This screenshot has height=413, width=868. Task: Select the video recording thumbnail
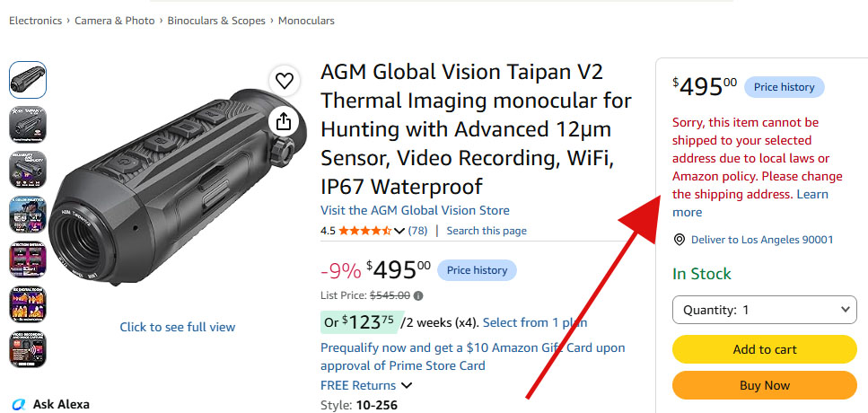[x=28, y=349]
